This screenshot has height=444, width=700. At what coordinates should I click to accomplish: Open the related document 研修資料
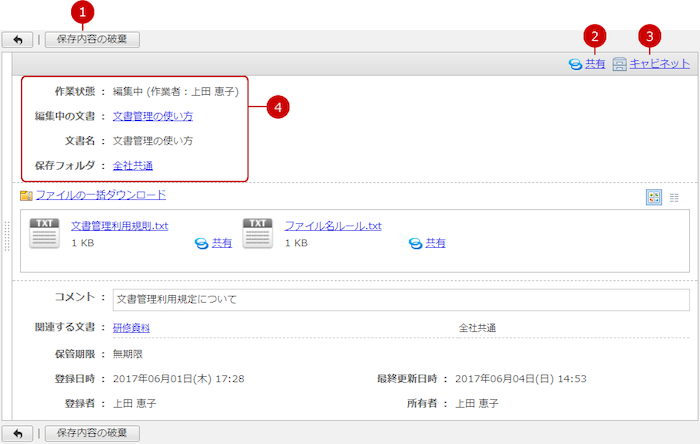132,328
